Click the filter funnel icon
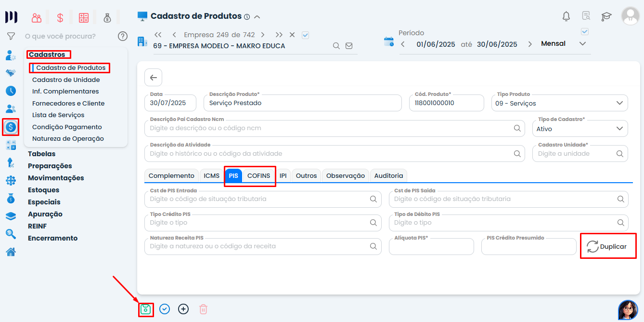 (11, 36)
